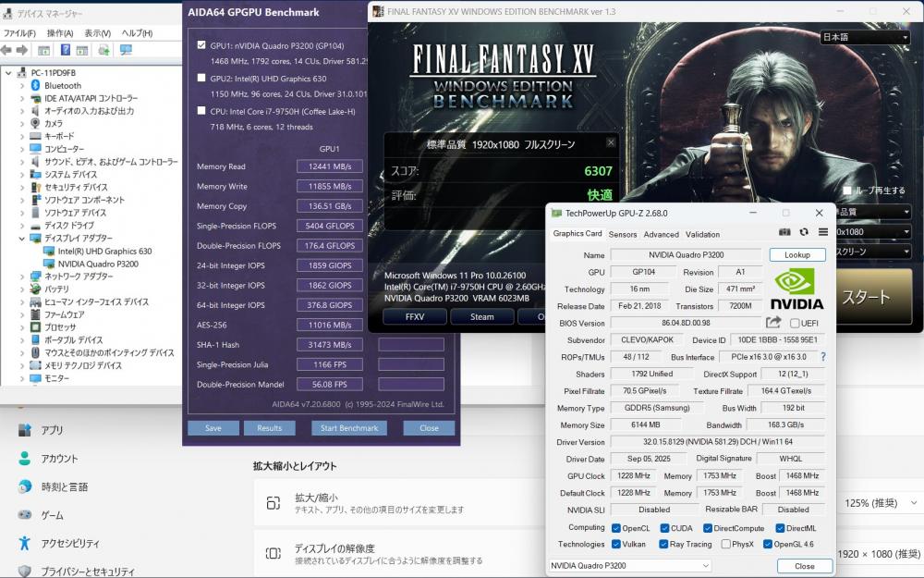This screenshot has height=578, width=924.
Task: Click the back arrow in Device Manager toolbar
Action: 6,50
